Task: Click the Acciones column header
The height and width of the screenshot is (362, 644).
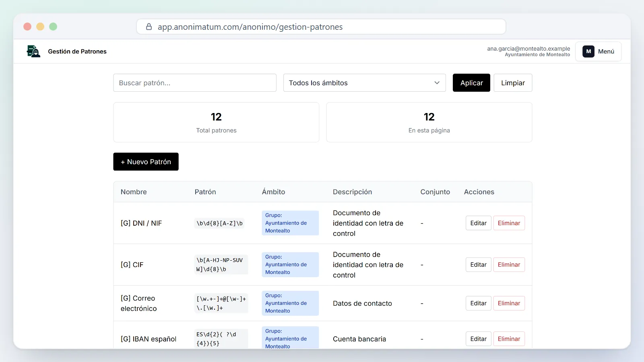Action: click(479, 192)
